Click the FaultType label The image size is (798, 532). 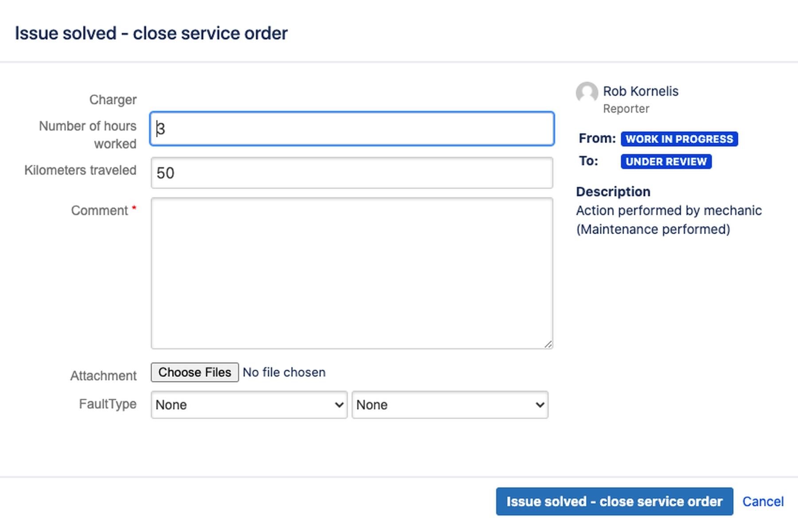click(x=107, y=404)
